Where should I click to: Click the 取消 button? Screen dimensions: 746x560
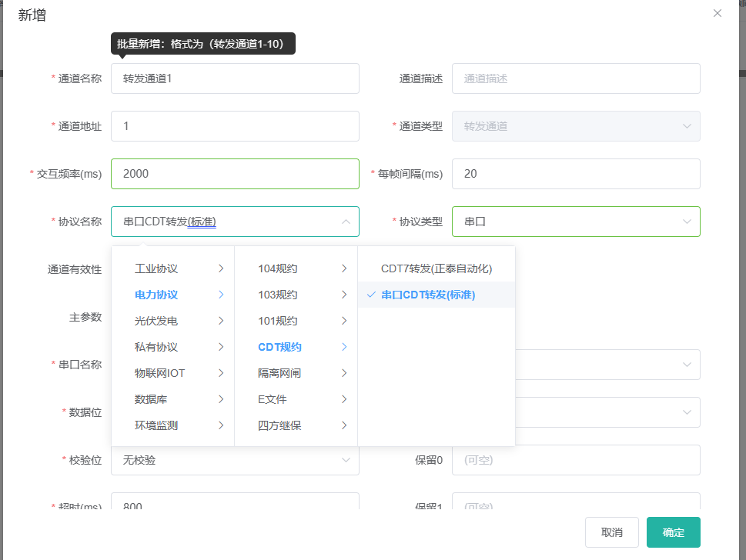(x=612, y=532)
